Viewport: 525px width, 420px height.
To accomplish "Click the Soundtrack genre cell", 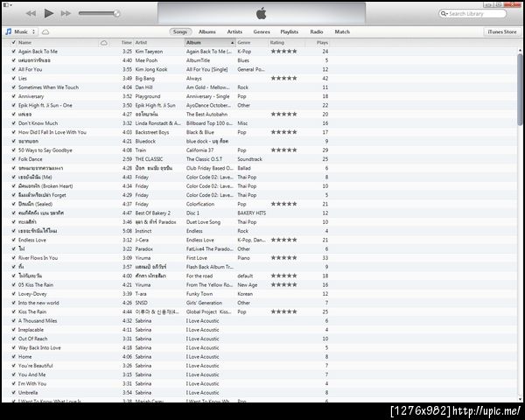I will tap(249, 159).
